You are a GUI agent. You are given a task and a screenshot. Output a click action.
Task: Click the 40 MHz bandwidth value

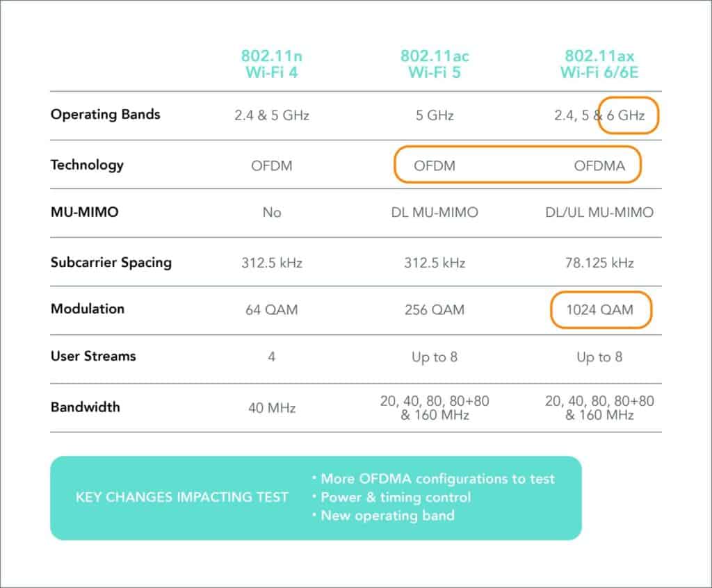click(x=272, y=408)
